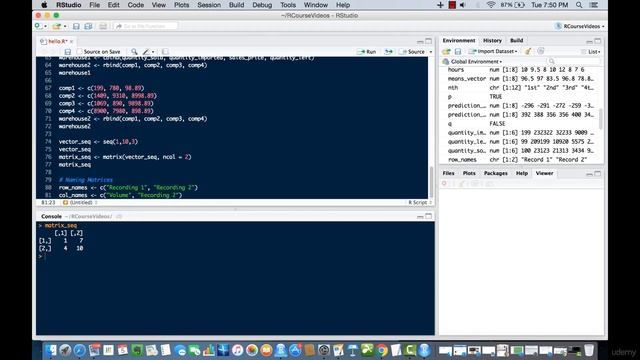Screen dimensions: 640x360
Task: Click the Wi-Fi status icon
Action: (491, 5)
